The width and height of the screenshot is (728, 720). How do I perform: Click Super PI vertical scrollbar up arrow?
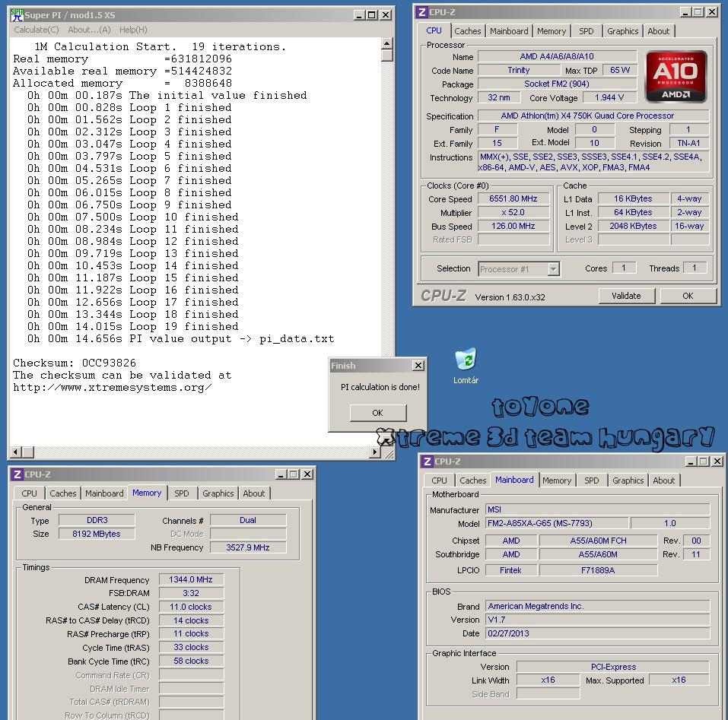coord(386,43)
